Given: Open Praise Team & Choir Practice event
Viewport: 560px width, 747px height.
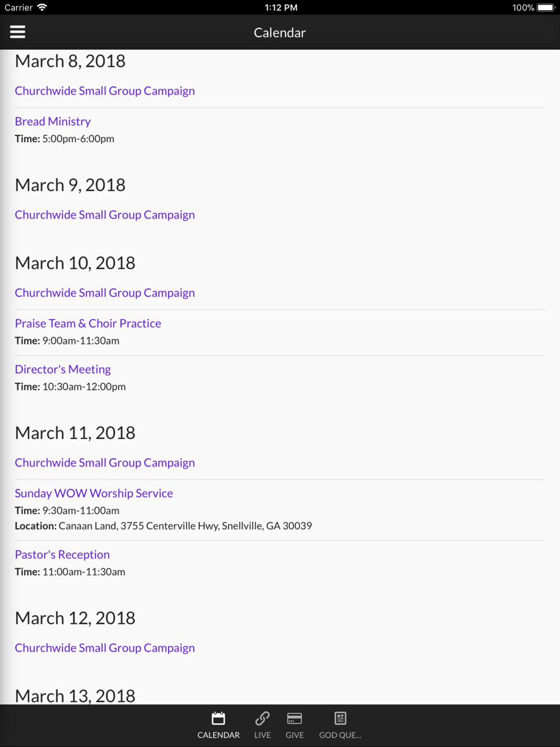Looking at the screenshot, I should point(88,324).
